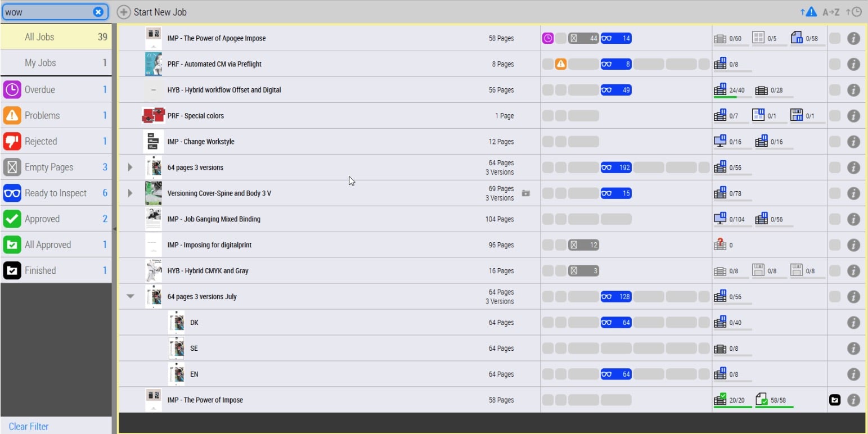
Task: Open the Ready to Inspect filter
Action: [56, 193]
